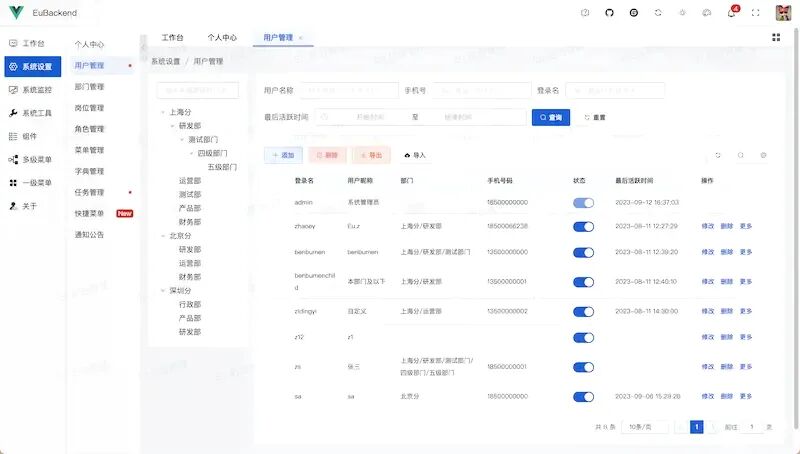Collapse the 北京分 tree node arrow
Screen dimensions: 800x454
(163, 236)
